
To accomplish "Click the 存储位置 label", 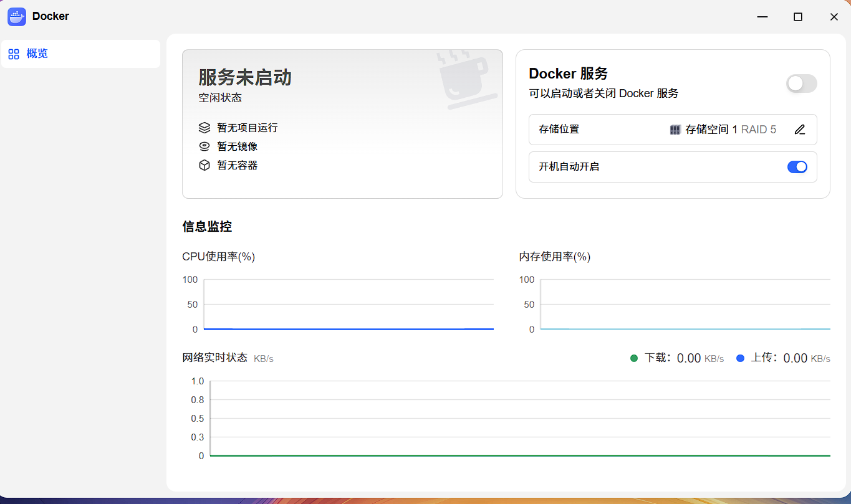I will pyautogui.click(x=559, y=130).
